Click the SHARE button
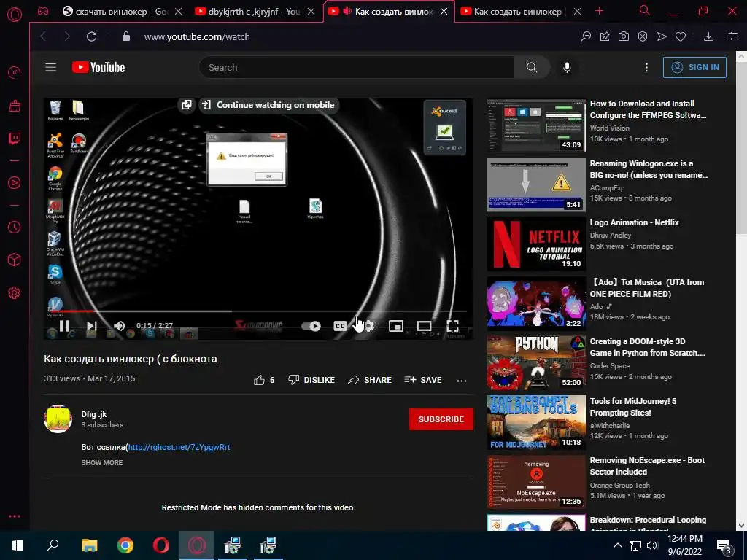The width and height of the screenshot is (747, 560). pyautogui.click(x=370, y=380)
